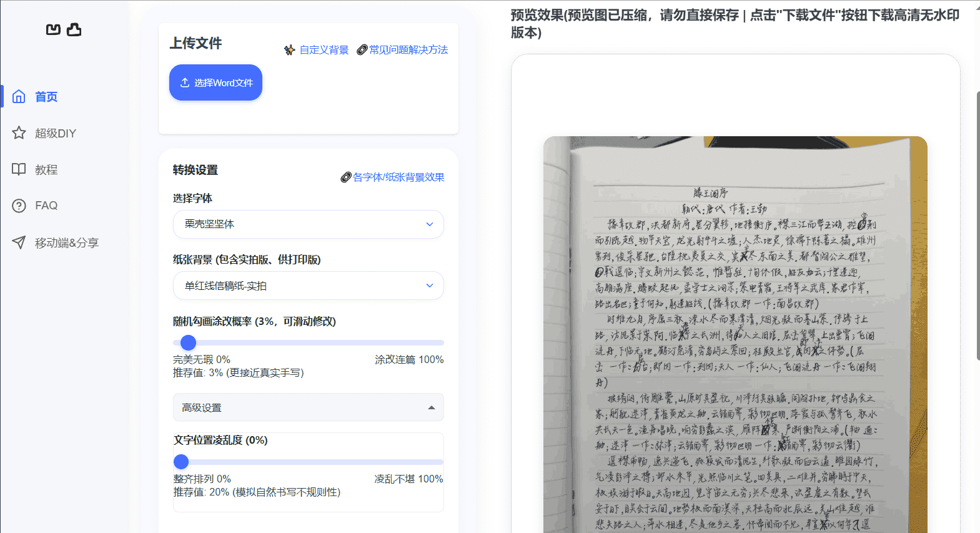Screen dimensions: 980x533
Task: Open the FAQ page
Action: coord(46,206)
